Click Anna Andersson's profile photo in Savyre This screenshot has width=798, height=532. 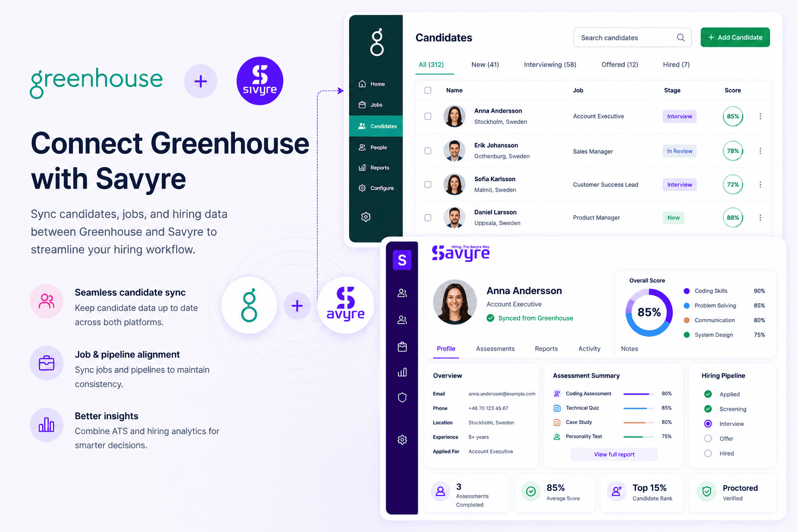[x=455, y=302]
